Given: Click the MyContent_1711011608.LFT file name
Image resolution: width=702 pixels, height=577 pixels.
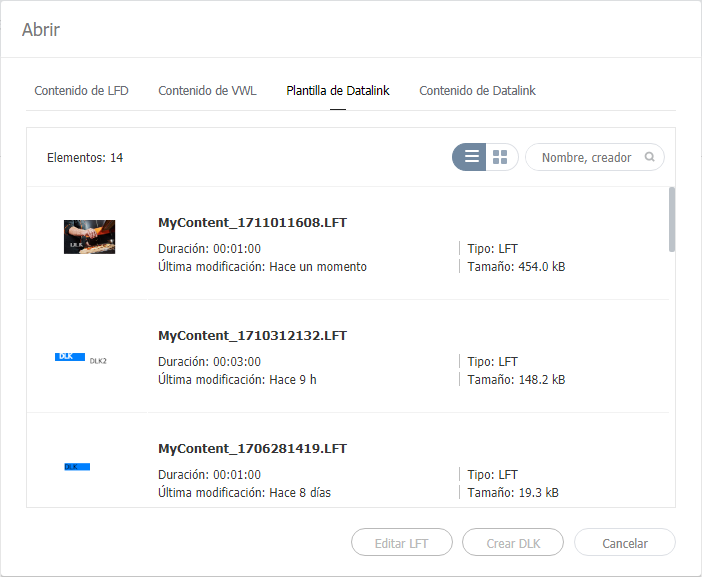Looking at the screenshot, I should pyautogui.click(x=252, y=223).
